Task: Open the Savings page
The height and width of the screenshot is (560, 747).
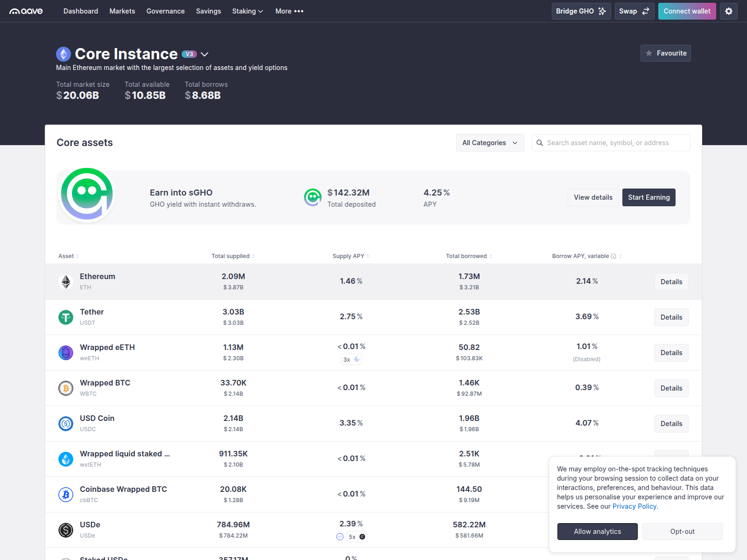Action: click(209, 11)
